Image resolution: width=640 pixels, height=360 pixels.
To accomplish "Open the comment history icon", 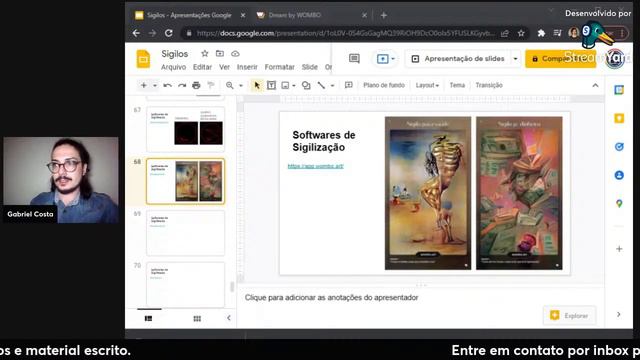I will (354, 59).
